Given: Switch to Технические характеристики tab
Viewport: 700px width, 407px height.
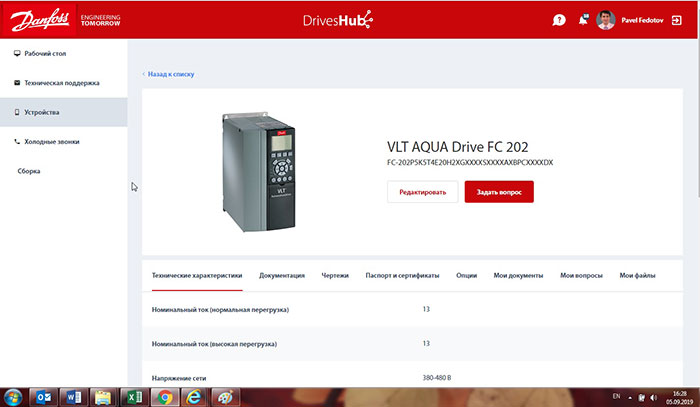Looking at the screenshot, I should (197, 275).
